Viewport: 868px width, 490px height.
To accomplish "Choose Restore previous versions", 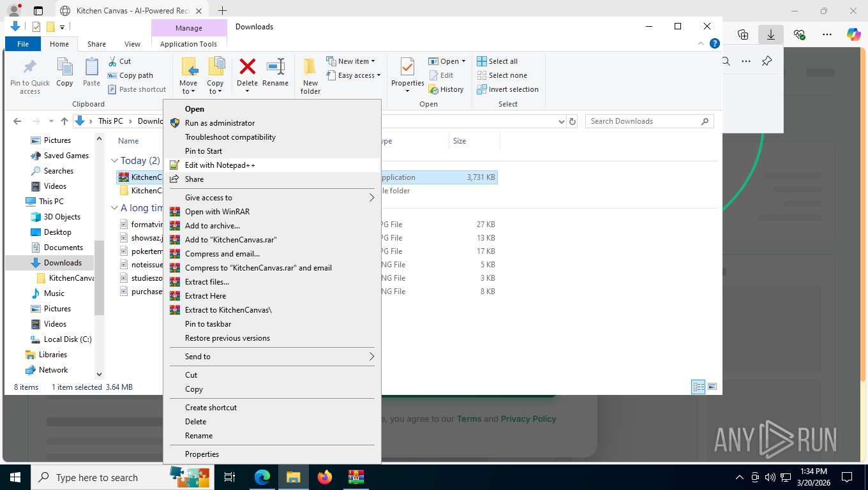I will click(x=272, y=338).
